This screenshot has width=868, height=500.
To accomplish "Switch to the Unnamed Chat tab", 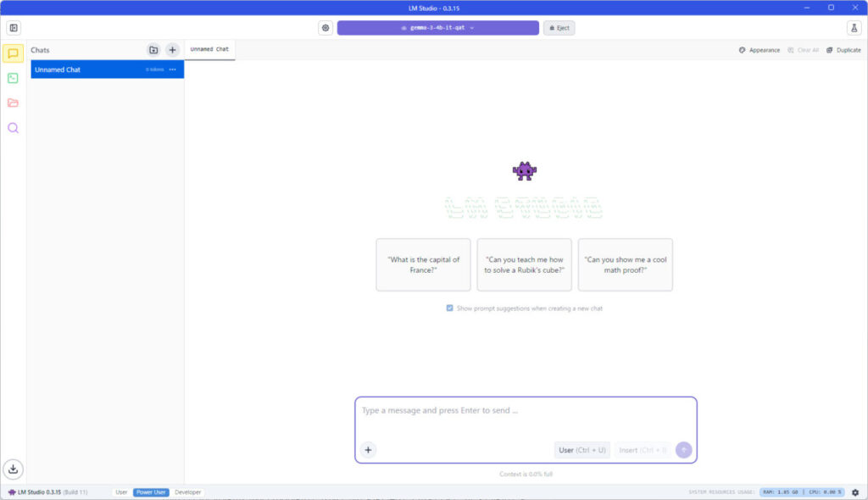I will (x=210, y=49).
